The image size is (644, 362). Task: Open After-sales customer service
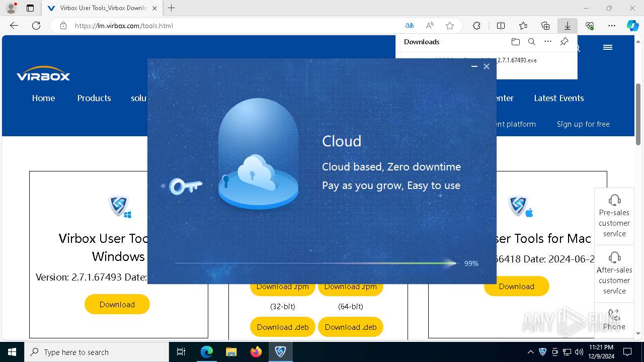point(614,274)
